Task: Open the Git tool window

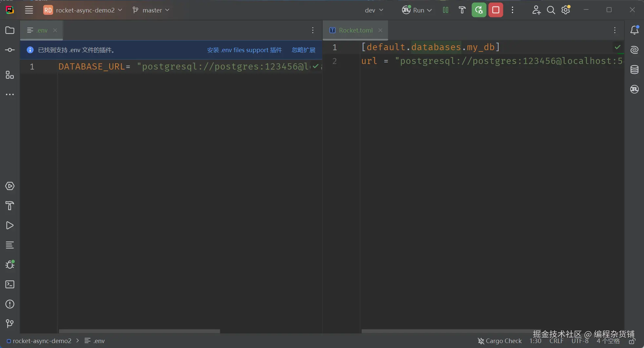Action: pos(10,324)
